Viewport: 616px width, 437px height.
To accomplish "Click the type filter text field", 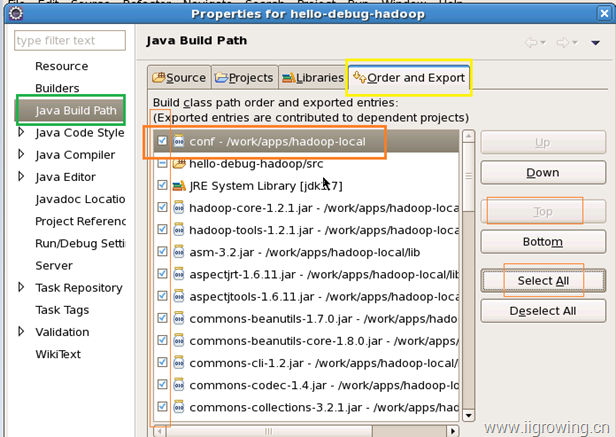I will pyautogui.click(x=70, y=40).
